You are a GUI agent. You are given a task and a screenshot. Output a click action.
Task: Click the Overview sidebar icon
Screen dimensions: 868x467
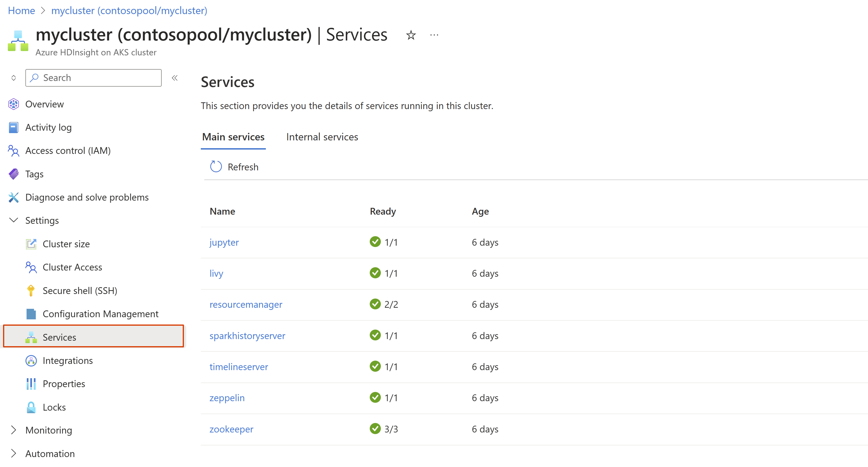tap(13, 104)
